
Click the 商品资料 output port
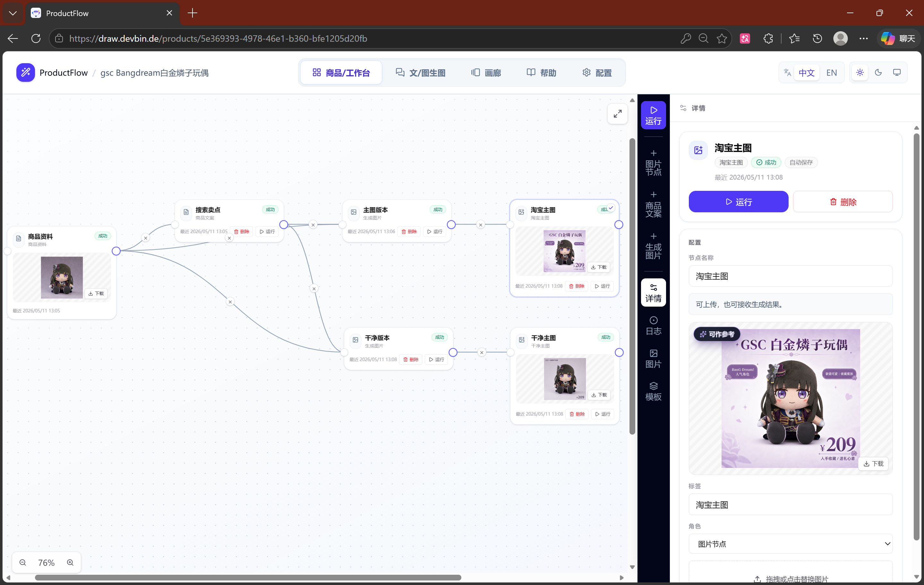click(x=116, y=251)
